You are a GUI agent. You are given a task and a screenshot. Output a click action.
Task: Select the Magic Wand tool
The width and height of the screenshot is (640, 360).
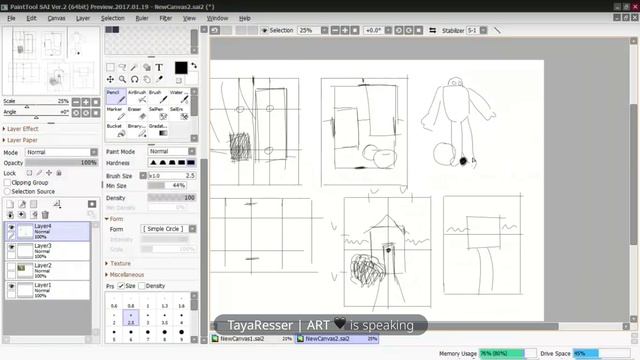point(134,67)
